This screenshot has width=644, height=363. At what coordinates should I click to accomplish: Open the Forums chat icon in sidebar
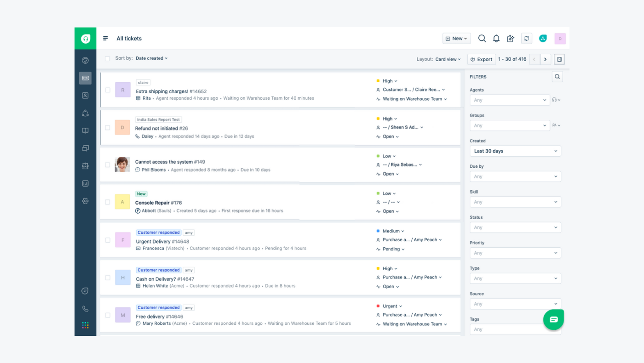tap(85, 148)
